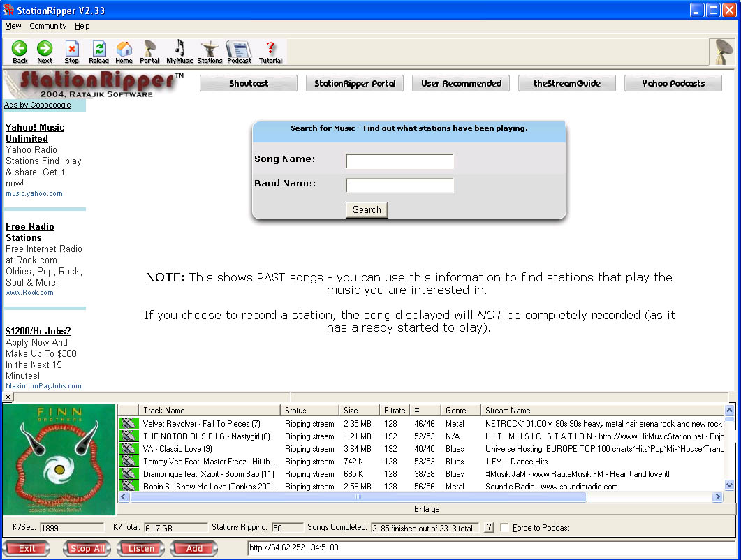
Task: Open the Free Radio Stations ad link
Action: point(30,232)
